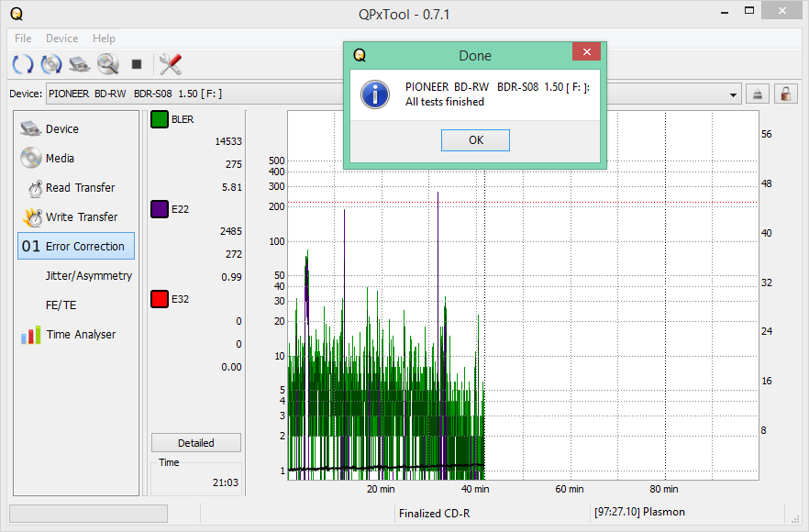
Task: Click the Write Transfer flame stopwatch icon
Action: tap(32, 217)
